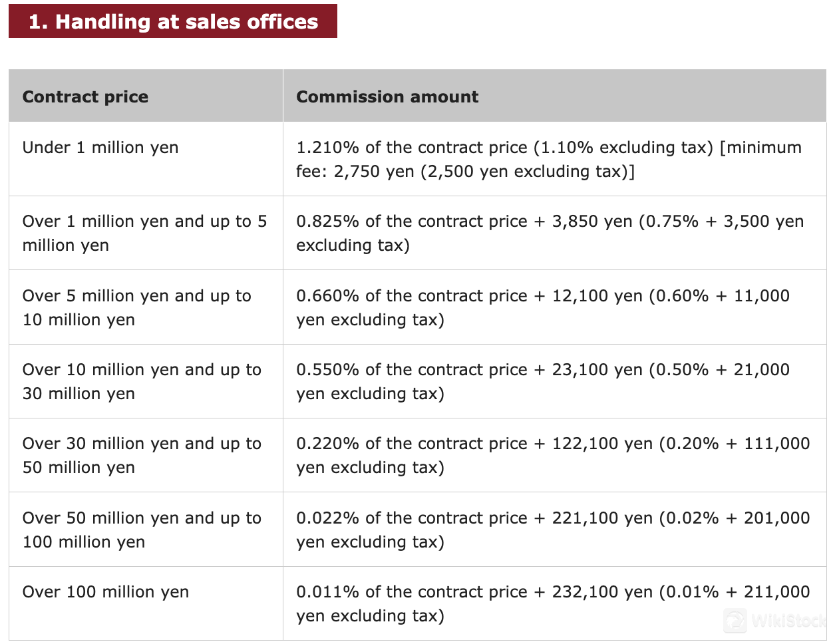Click the 0.825% plus 3,850 yen commission cell
This screenshot has width=833, height=644.
pyautogui.click(x=550, y=233)
